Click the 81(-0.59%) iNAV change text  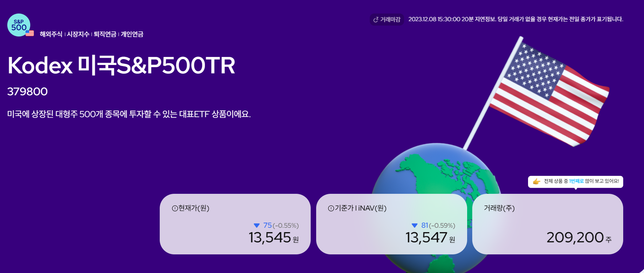(438, 226)
